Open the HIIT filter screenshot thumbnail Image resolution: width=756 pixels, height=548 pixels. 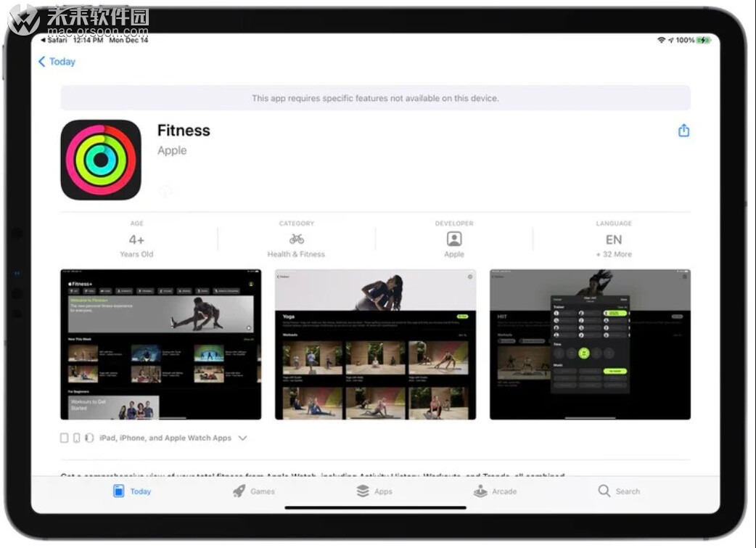point(590,345)
